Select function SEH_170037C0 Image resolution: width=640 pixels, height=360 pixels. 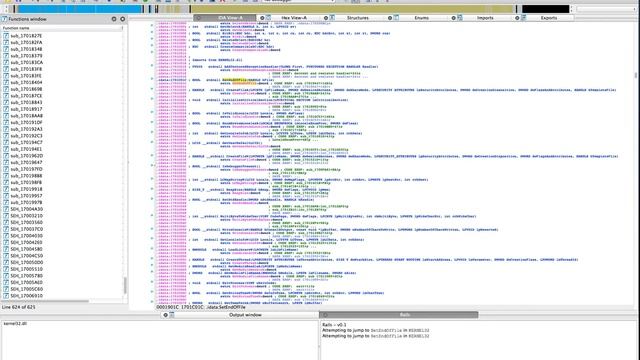tap(27, 229)
